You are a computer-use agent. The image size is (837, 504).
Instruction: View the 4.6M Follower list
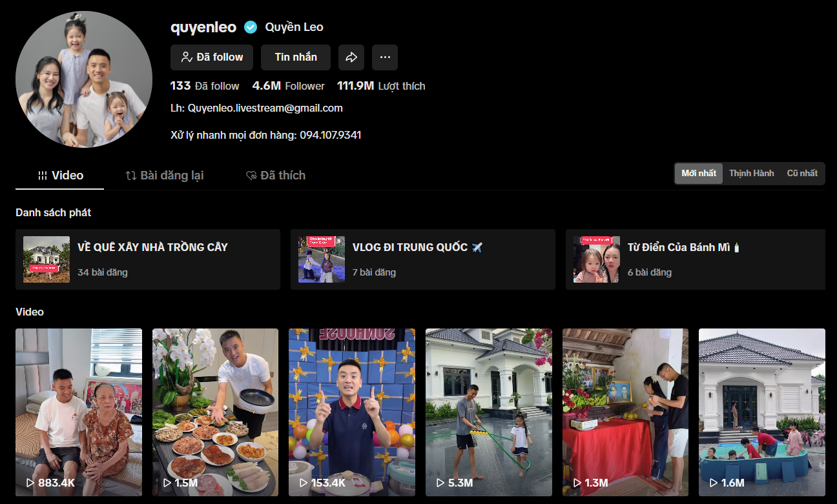[x=288, y=86]
